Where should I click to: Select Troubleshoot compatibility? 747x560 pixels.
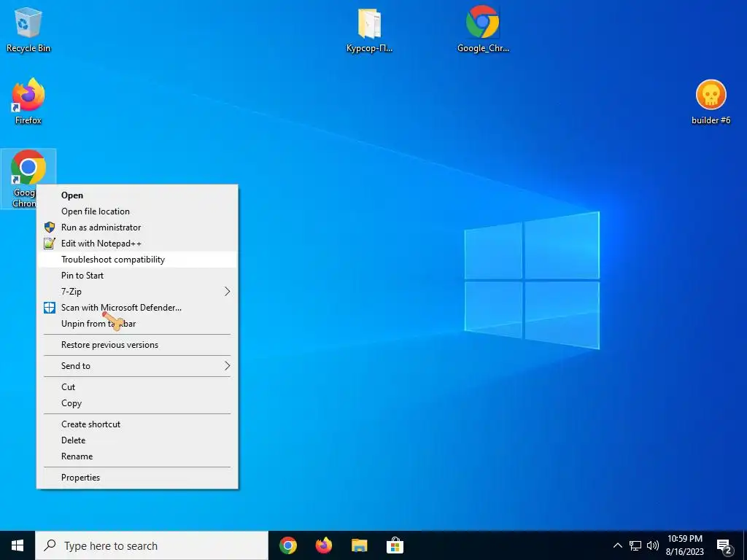click(x=137, y=260)
